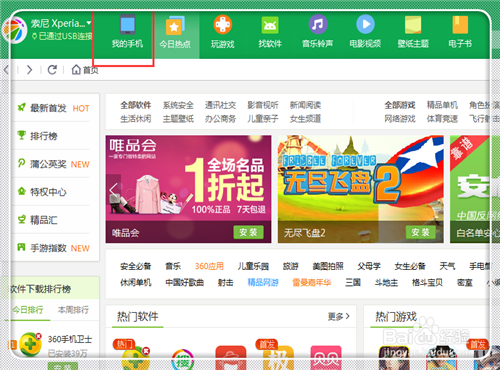Select 音乐 tag
500x370 pixels.
(173, 266)
